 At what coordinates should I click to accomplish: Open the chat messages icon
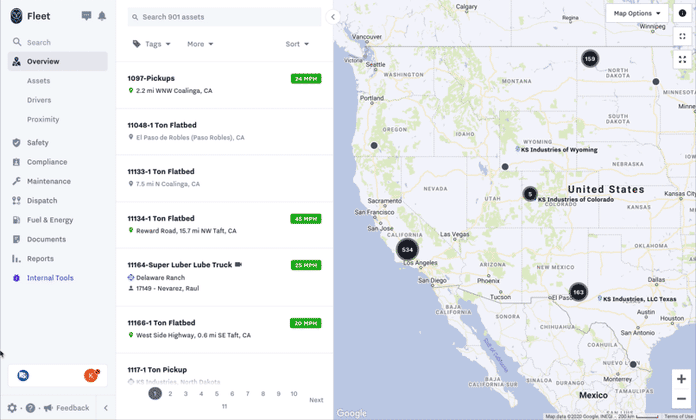(86, 16)
